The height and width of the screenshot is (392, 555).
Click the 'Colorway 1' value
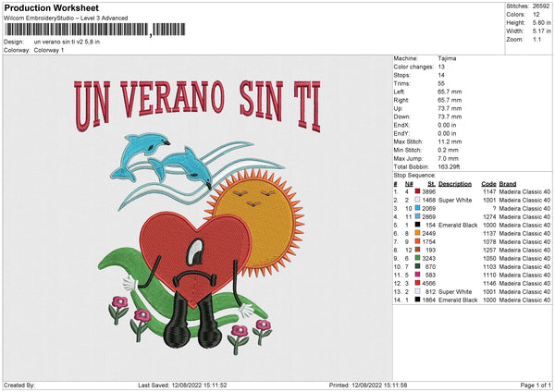point(49,50)
